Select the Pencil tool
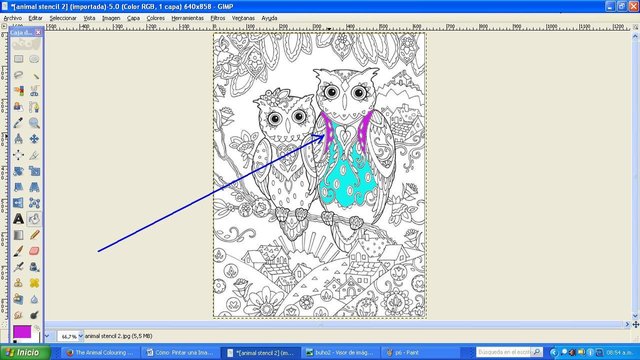The image size is (640, 360). point(34,235)
